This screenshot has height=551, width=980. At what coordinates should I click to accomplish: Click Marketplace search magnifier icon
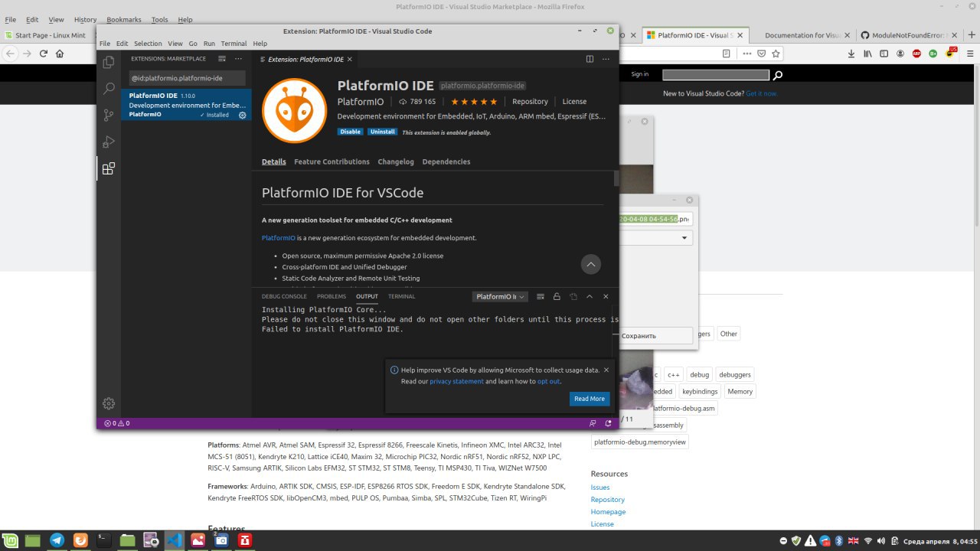click(x=778, y=75)
